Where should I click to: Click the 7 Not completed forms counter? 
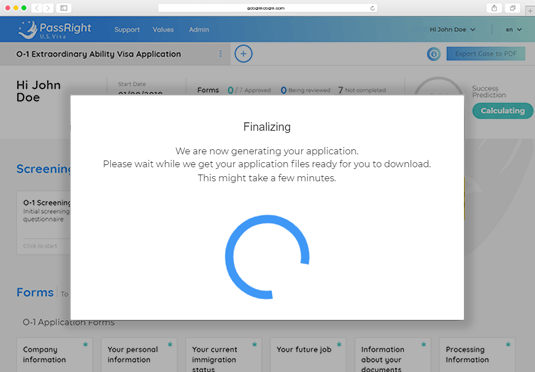(x=362, y=90)
